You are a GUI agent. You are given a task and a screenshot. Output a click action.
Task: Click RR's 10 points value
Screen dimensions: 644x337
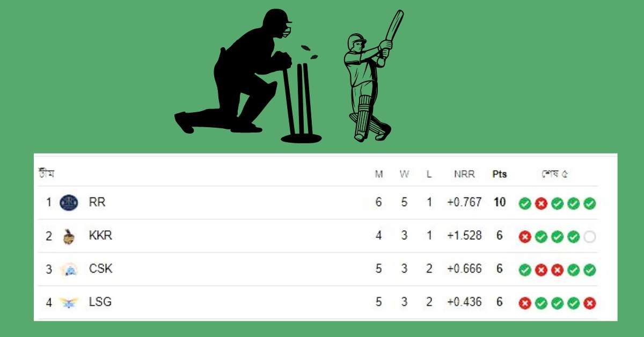point(499,202)
